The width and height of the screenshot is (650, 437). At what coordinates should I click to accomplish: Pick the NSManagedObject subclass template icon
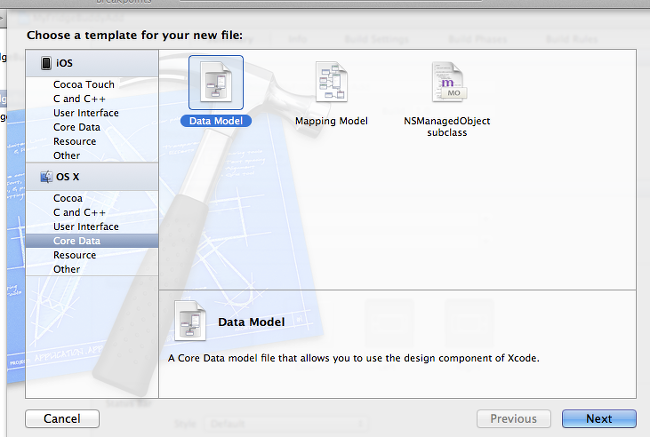point(449,82)
